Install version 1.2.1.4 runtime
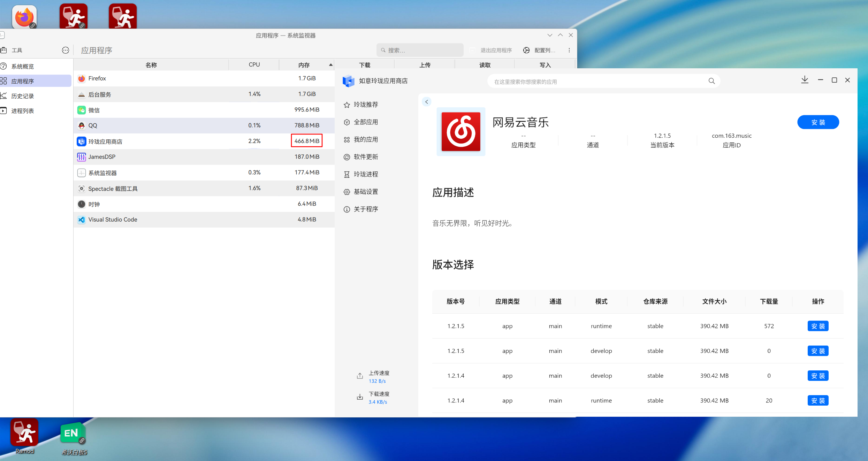 pos(818,400)
